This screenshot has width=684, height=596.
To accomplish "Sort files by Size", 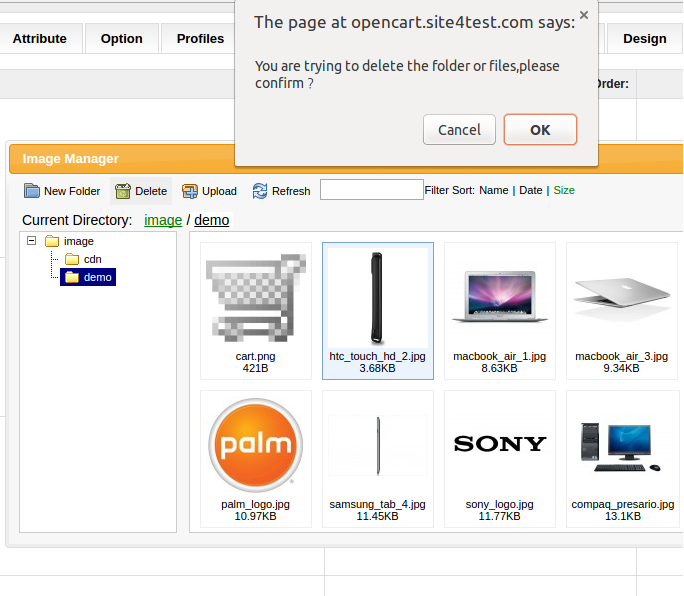I will (564, 190).
